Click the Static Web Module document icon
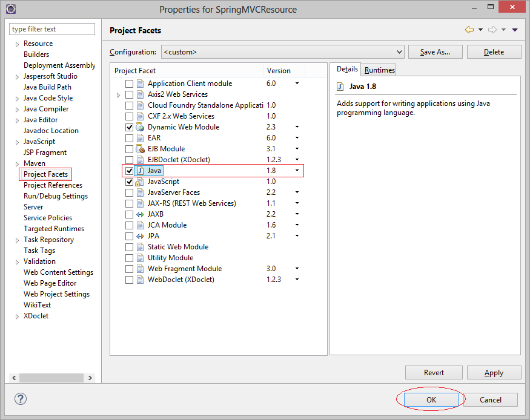The image size is (530, 420). click(x=140, y=247)
